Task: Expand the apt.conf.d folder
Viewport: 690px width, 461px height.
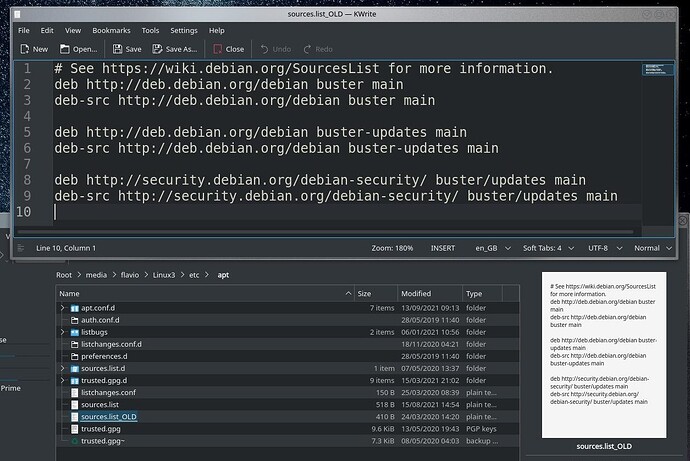Action: (x=63, y=308)
